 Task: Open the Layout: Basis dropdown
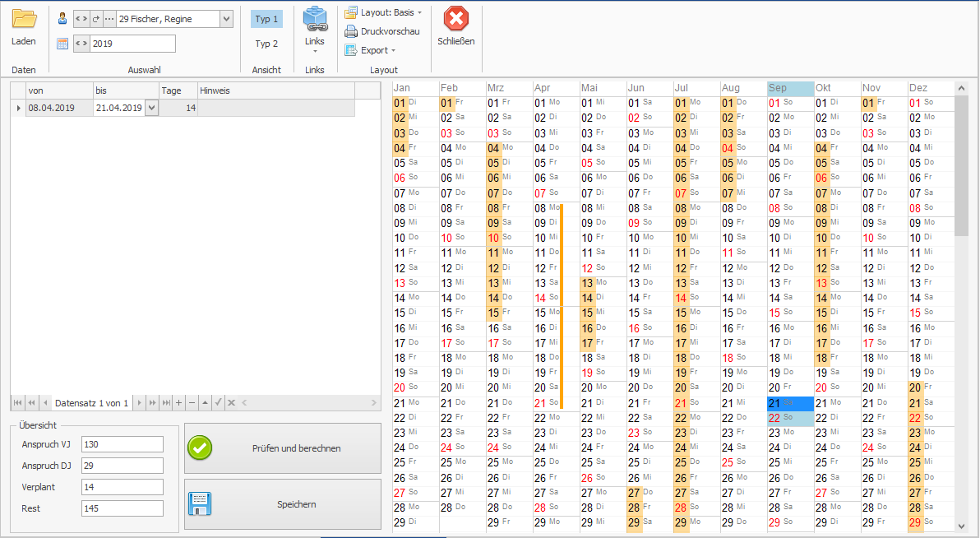tap(384, 12)
